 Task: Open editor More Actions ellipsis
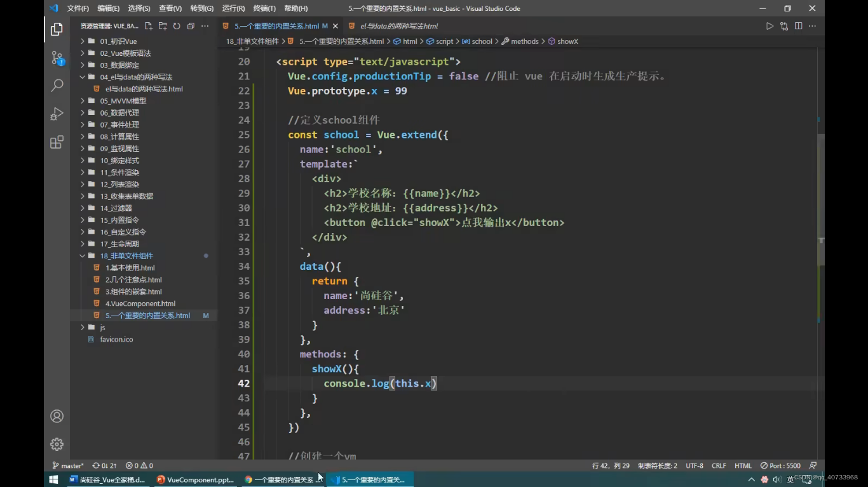click(812, 26)
